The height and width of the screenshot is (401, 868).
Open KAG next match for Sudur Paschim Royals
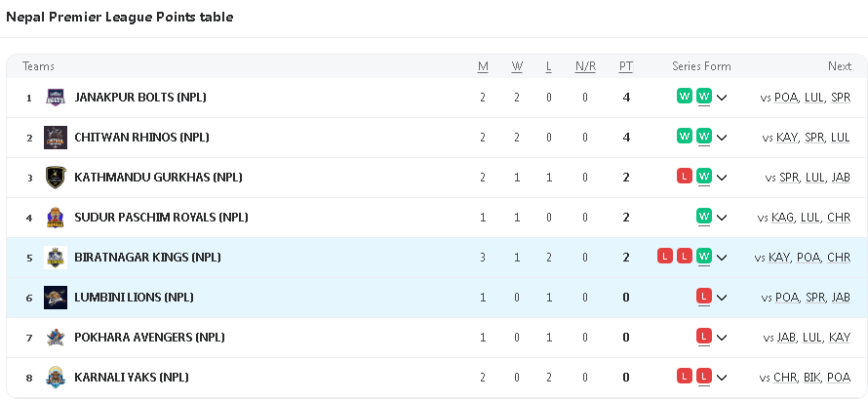[782, 218]
